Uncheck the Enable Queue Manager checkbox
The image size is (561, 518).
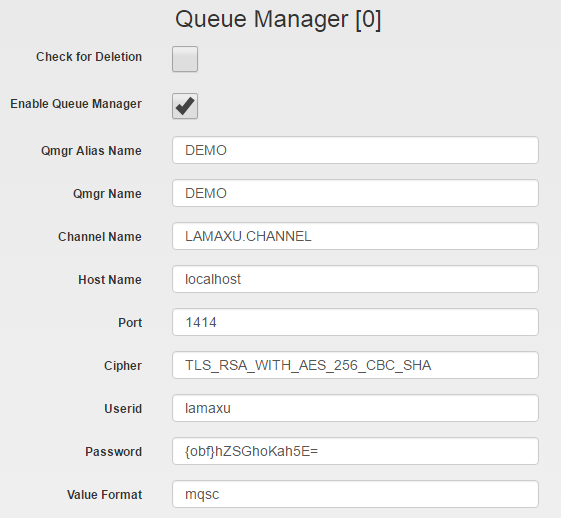[185, 106]
